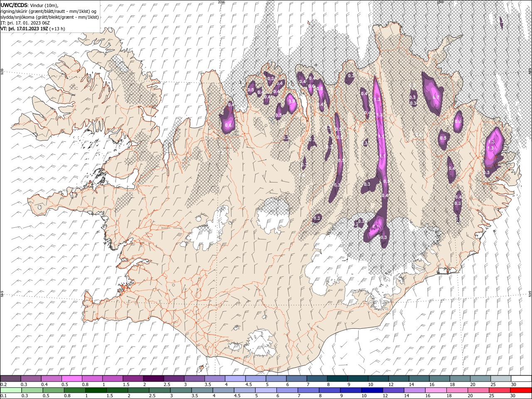
Task: Pick the deep blue swatch labeled 10 in lower legend
Action: pos(372,390)
